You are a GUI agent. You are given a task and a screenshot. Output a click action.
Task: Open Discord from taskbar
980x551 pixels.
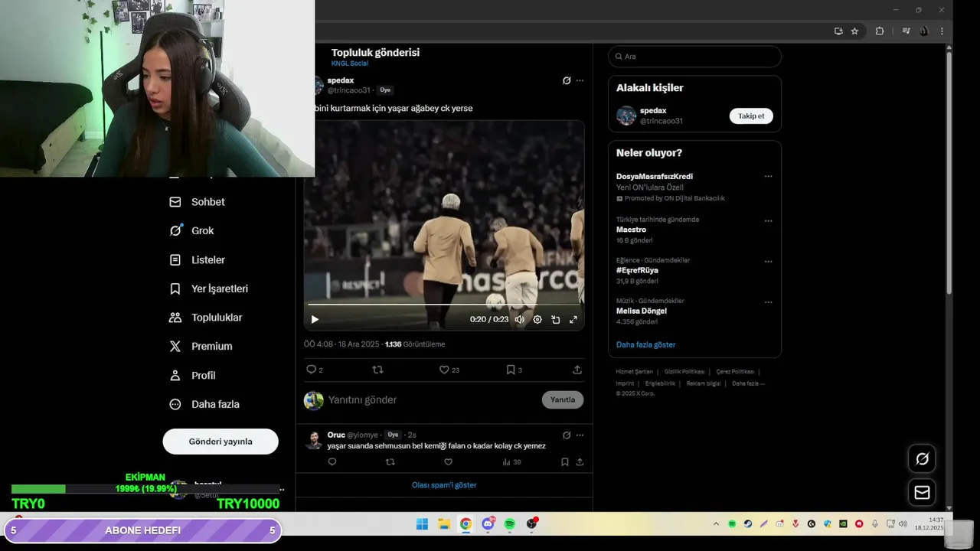[x=488, y=524]
